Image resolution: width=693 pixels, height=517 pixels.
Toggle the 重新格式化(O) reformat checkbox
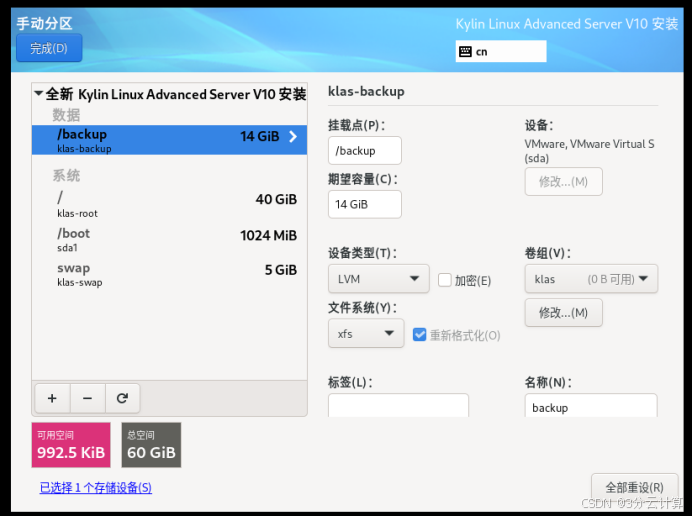pos(419,335)
